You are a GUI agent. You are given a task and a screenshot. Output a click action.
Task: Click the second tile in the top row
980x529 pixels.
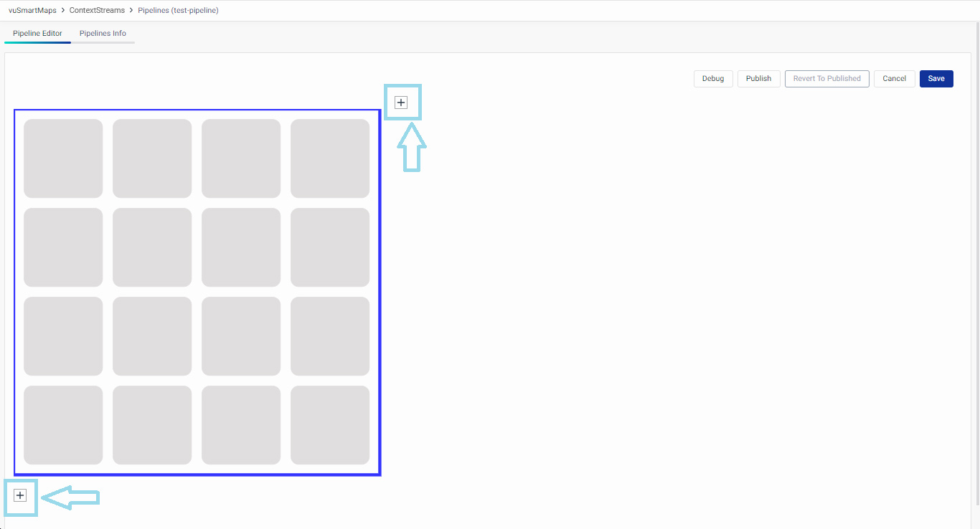click(152, 158)
